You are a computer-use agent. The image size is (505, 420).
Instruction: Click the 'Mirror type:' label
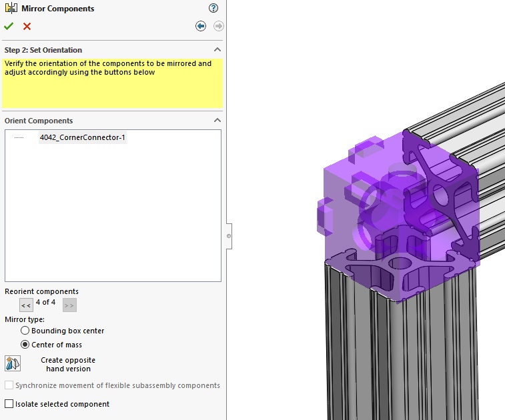pos(25,319)
